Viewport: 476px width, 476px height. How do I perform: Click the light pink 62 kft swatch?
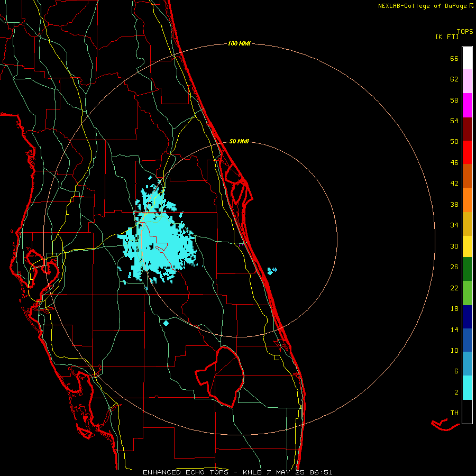467,81
